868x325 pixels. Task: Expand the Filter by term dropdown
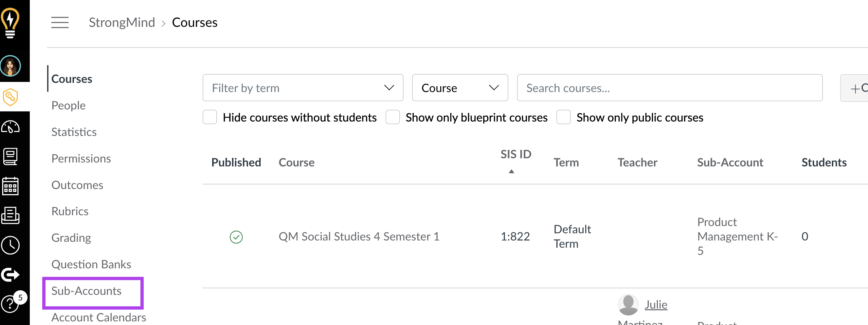coord(302,88)
